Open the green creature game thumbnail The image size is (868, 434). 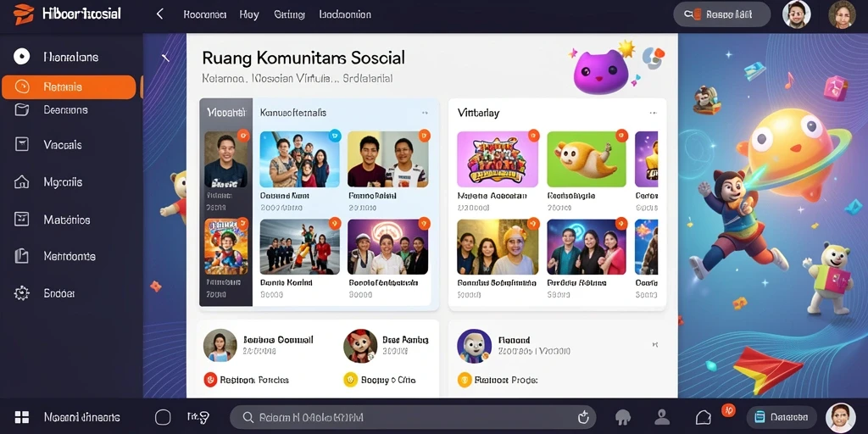[x=587, y=159]
